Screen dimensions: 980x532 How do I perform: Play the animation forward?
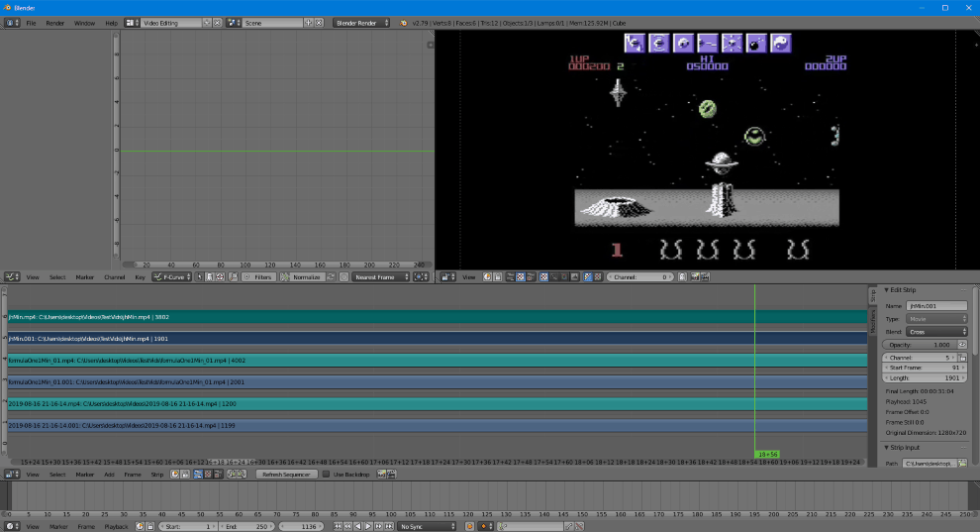(368, 526)
